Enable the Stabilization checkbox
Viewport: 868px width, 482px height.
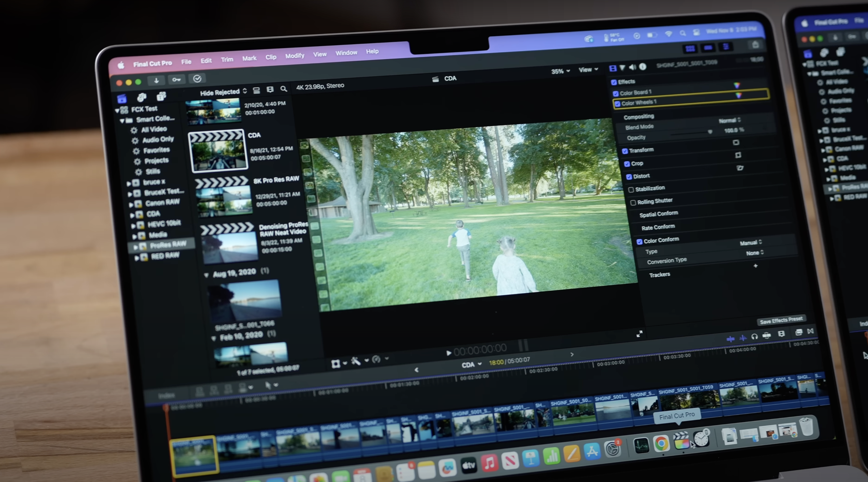pos(631,190)
